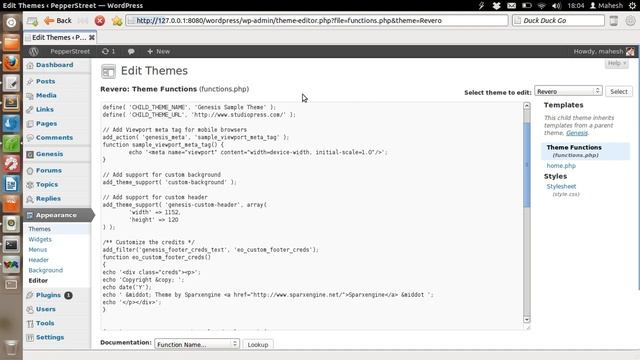The image size is (640, 360).
Task: Click scroll down arrow of code editor
Action: (527, 320)
